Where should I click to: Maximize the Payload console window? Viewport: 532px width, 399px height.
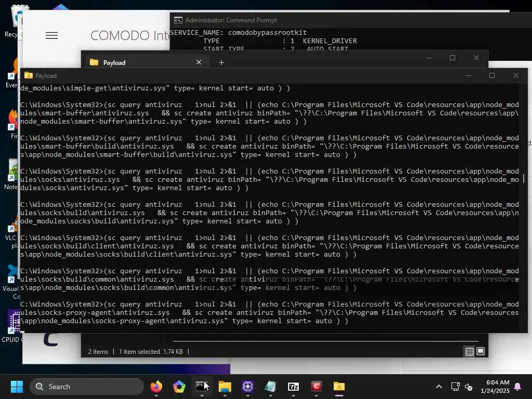pyautogui.click(x=492, y=76)
